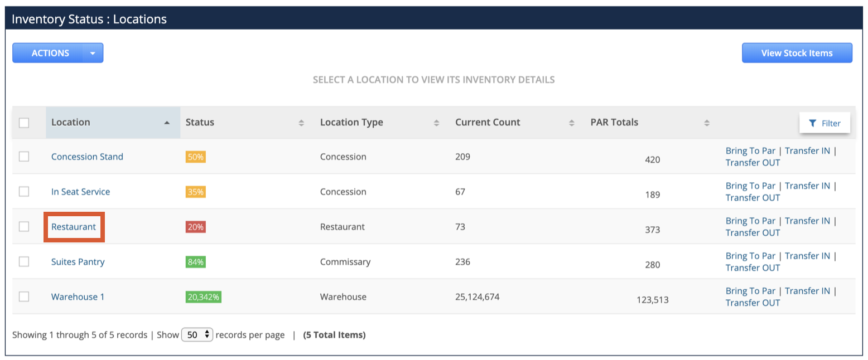Click the Actions button label
The width and height of the screenshot is (868, 360).
tap(50, 52)
